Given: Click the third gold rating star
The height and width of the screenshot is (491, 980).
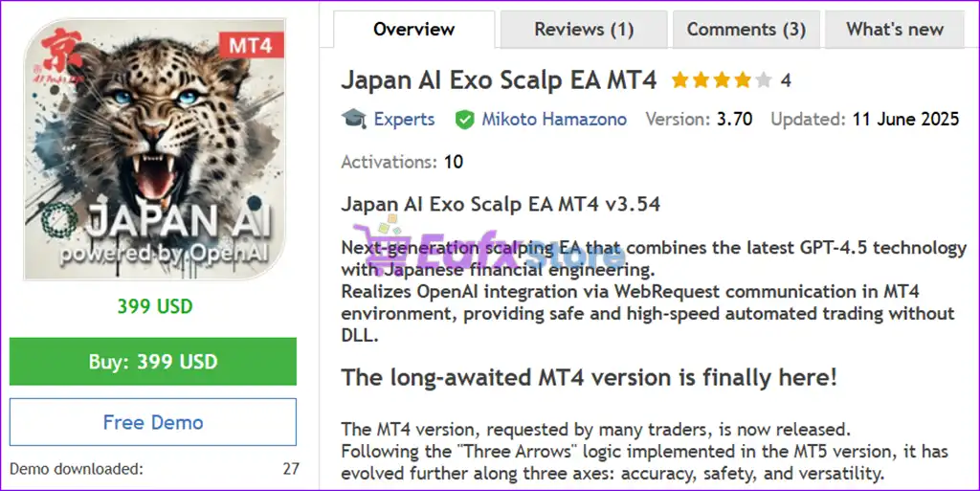Looking at the screenshot, I should point(722,80).
